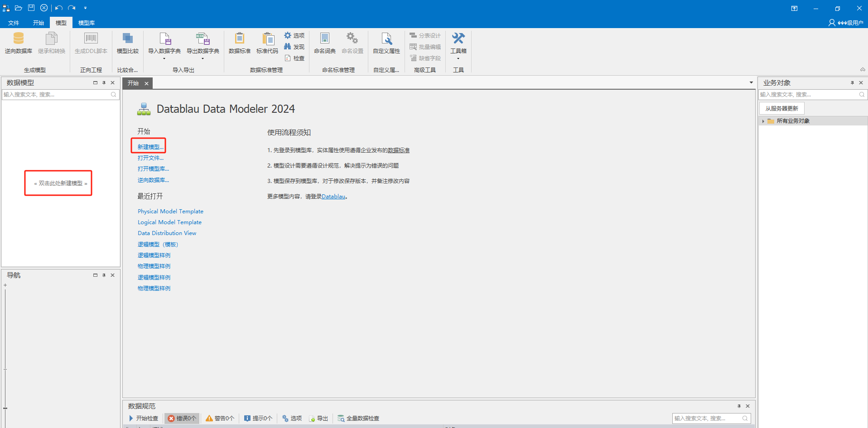Open the document tab list dropdown
The image size is (868, 428).
point(751,82)
